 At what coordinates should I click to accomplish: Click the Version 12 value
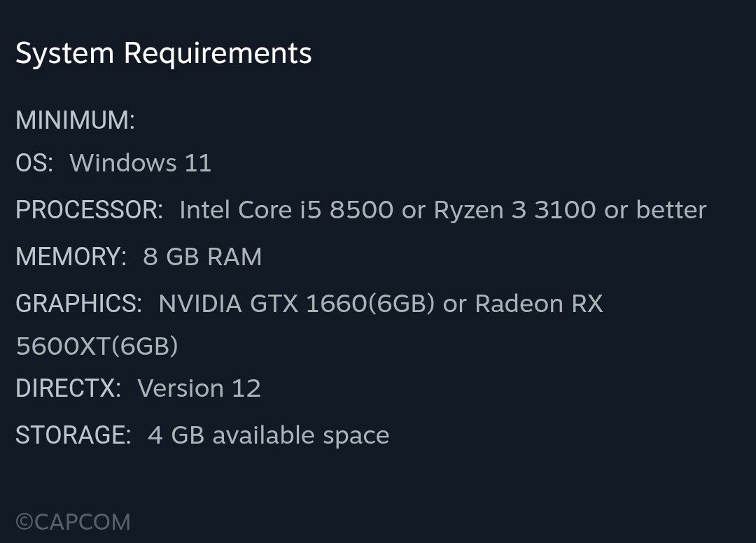(199, 388)
